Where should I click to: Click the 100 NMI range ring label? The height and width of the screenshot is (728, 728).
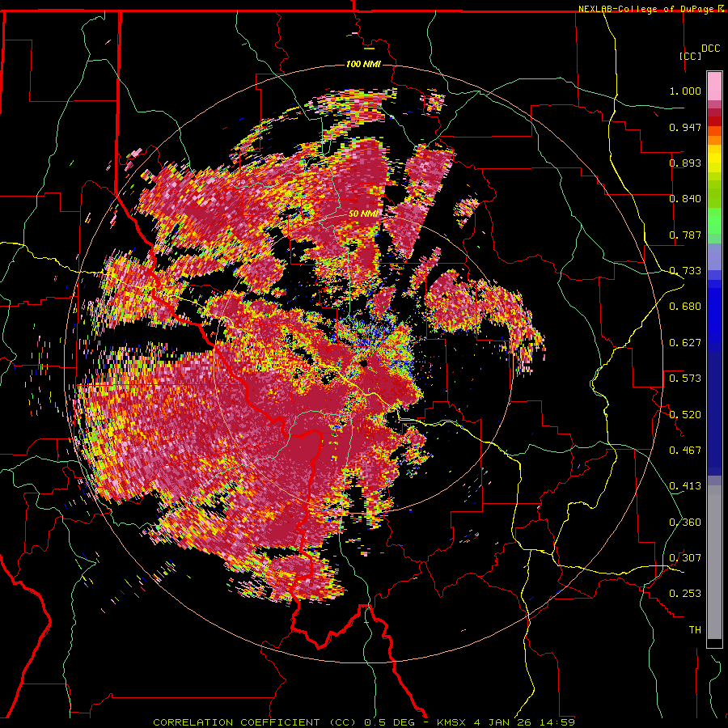pyautogui.click(x=363, y=64)
